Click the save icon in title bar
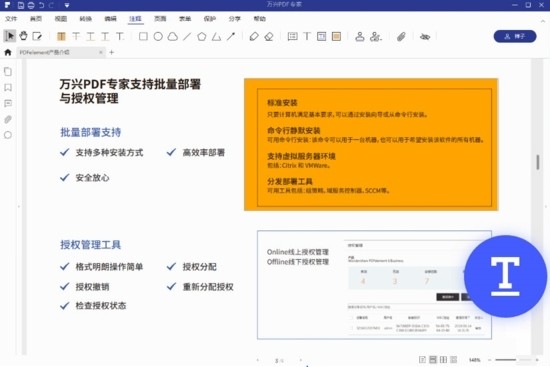 (21, 5)
